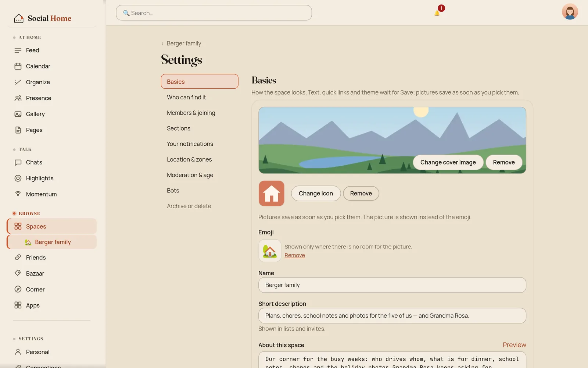Remove the space icon picture
Screen dimensions: 588x368
[x=361, y=193]
